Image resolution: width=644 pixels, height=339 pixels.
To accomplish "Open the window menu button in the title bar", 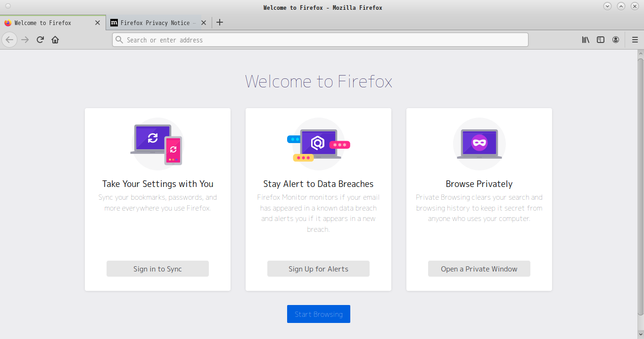I will 8,7.
